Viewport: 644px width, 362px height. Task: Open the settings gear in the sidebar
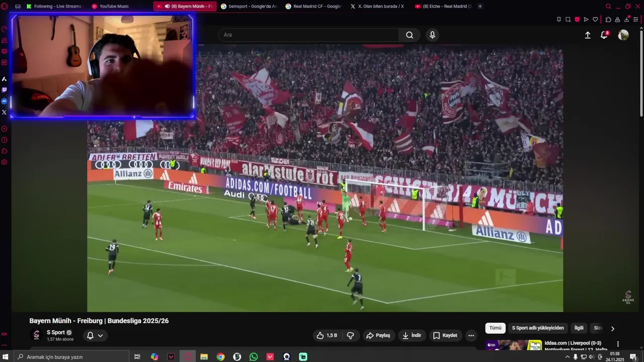(5, 162)
